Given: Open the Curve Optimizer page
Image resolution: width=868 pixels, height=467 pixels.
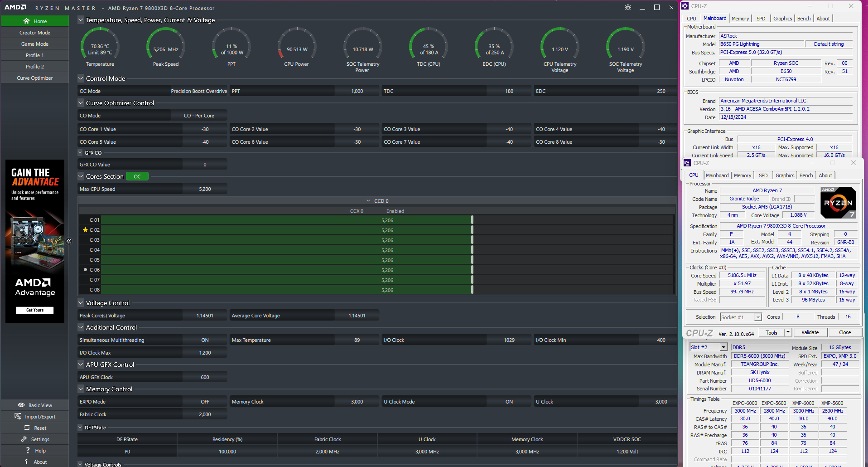Looking at the screenshot, I should [x=35, y=78].
